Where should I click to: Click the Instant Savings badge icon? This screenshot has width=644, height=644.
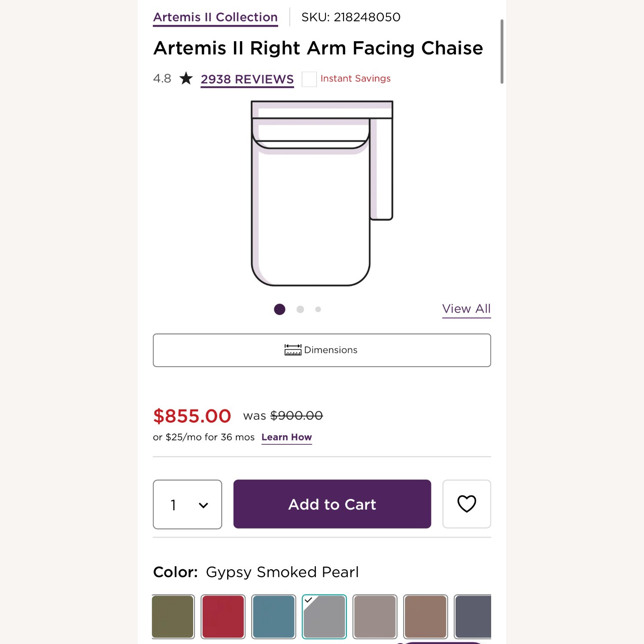pyautogui.click(x=309, y=79)
